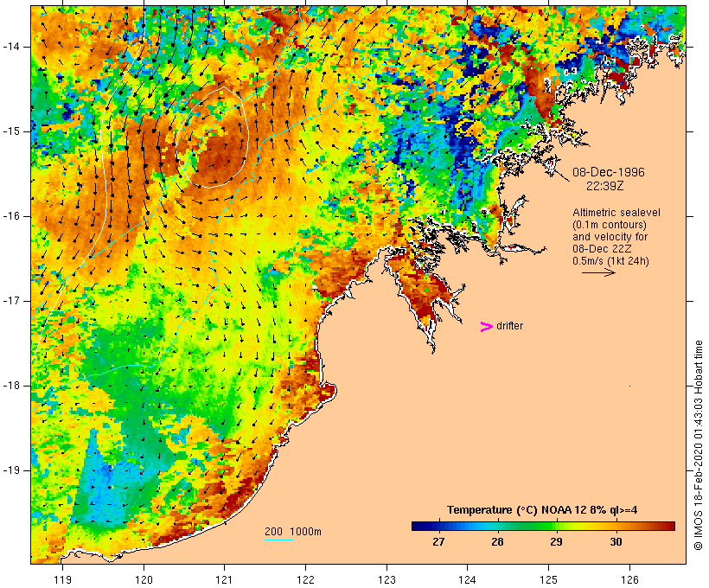Screen dimensions: 709x588
Task: Click the '08-Dec-1996' date label
Action: pyautogui.click(x=609, y=172)
